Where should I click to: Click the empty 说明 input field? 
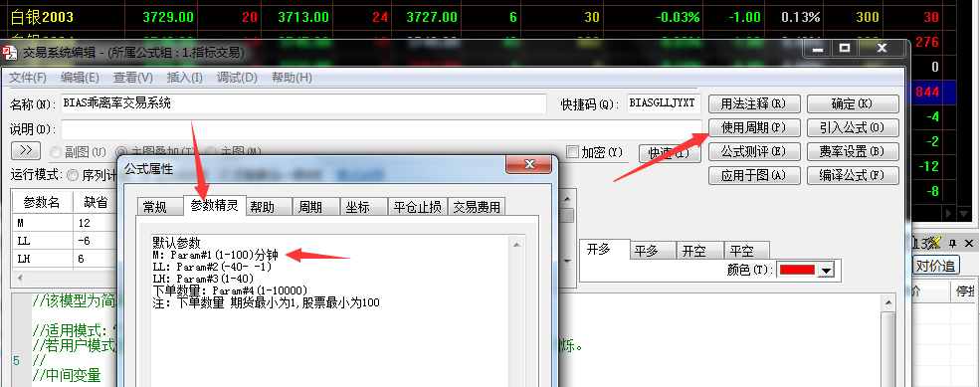[x=381, y=129]
